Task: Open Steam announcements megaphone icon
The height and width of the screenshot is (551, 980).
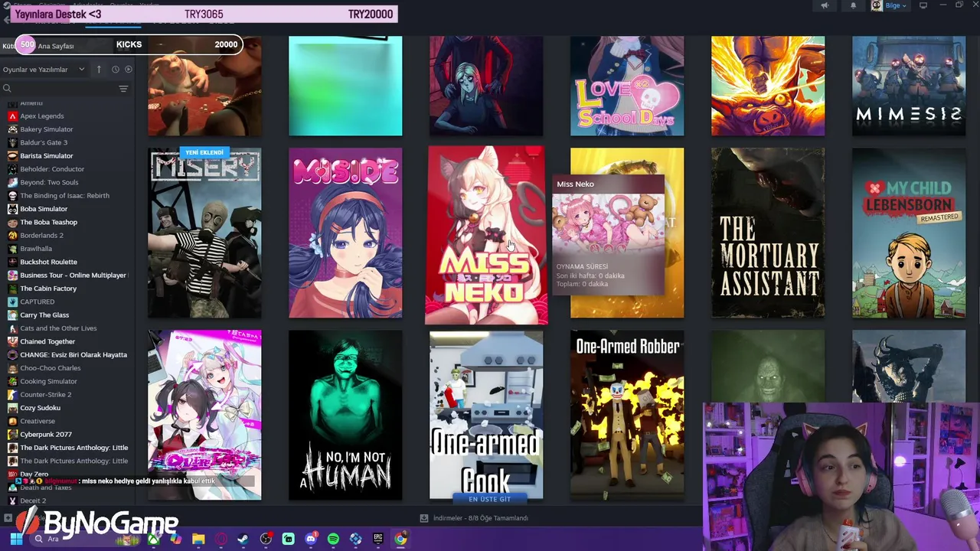Action: [825, 5]
